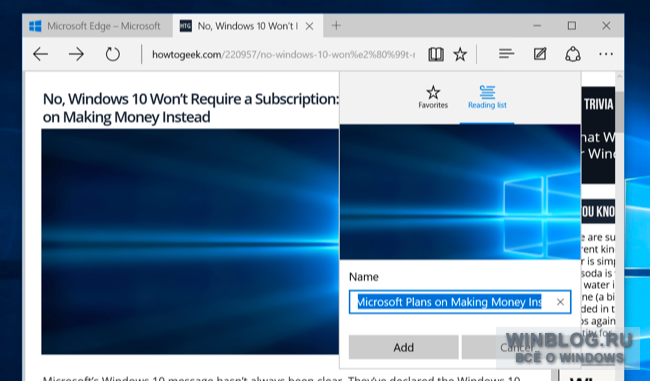
Task: Click Cancel in the reading list popup
Action: pos(517,347)
